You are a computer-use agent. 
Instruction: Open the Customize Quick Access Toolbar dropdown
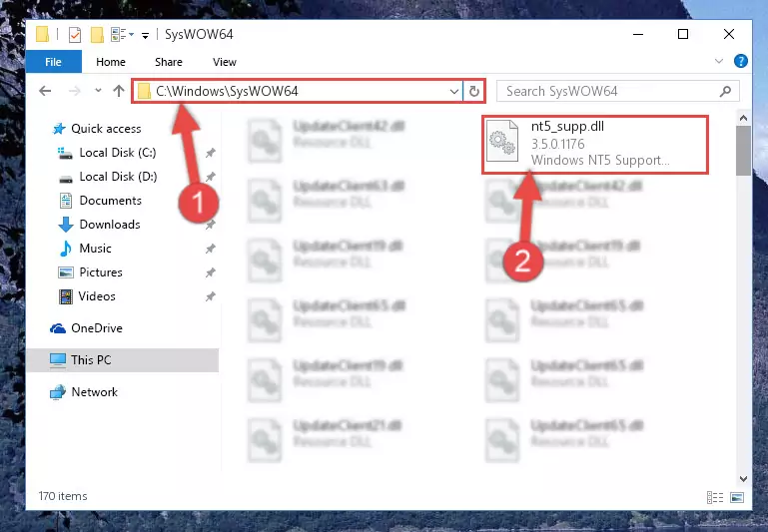tap(145, 35)
